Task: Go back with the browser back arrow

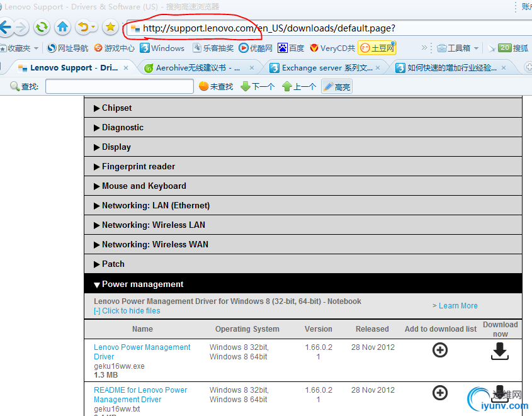Action: point(6,27)
